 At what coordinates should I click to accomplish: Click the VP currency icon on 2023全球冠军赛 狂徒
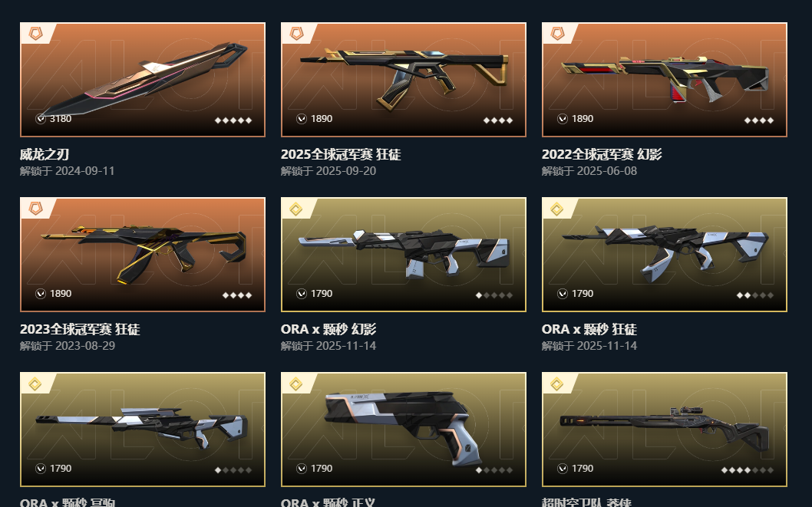pyautogui.click(x=41, y=294)
